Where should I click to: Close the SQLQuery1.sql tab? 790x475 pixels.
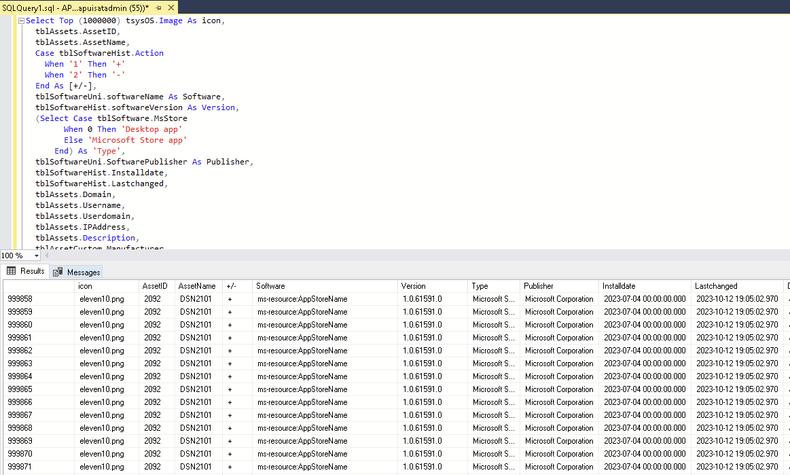(x=172, y=7)
